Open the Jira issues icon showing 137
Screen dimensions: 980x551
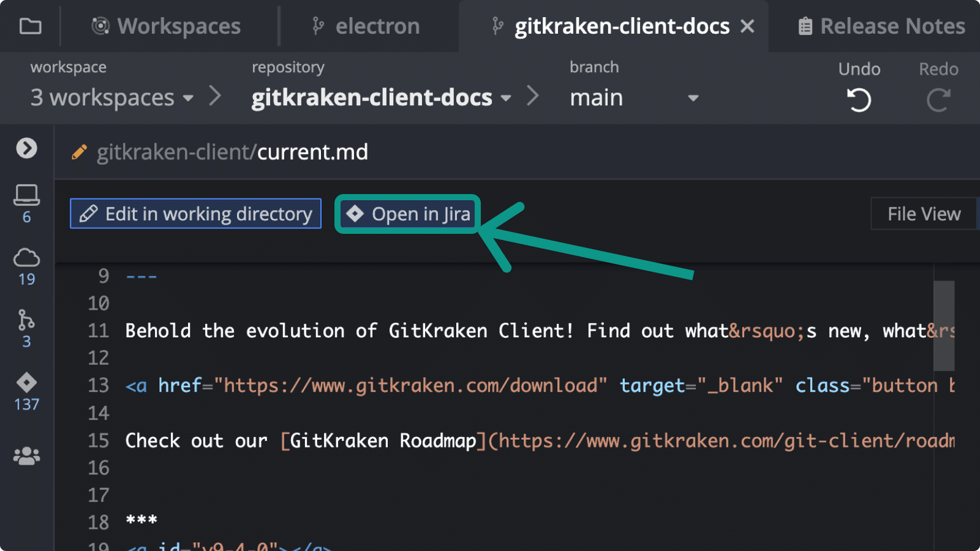[26, 392]
